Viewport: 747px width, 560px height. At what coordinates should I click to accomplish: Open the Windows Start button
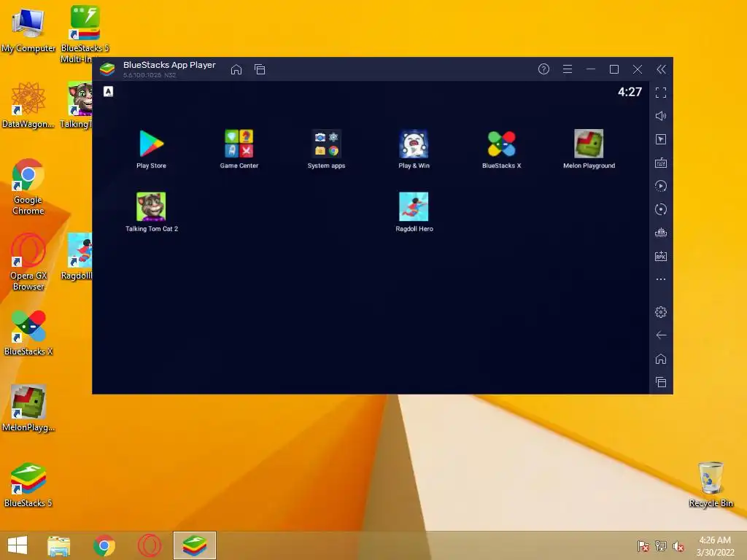(18, 545)
